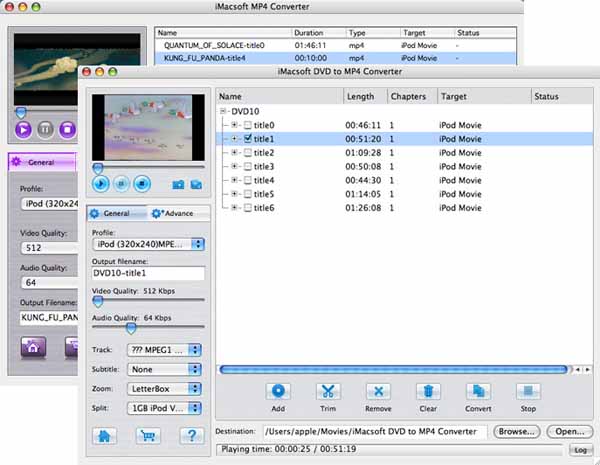Take snapshot with camera icon
Image resolution: width=600 pixels, height=465 pixels.
coord(178,185)
